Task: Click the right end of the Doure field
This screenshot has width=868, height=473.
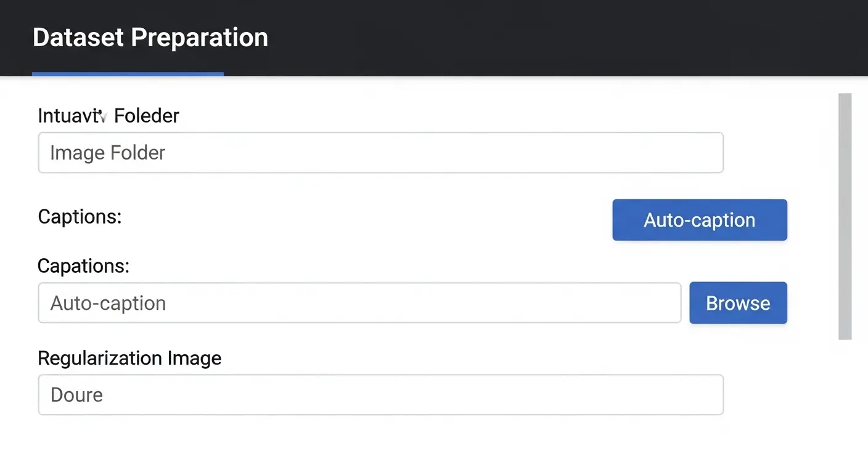Action: [x=703, y=395]
